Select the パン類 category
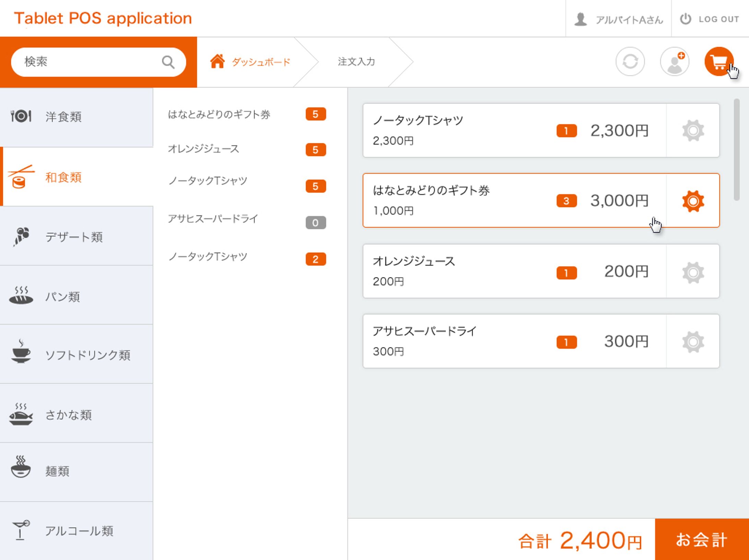 coord(76,295)
